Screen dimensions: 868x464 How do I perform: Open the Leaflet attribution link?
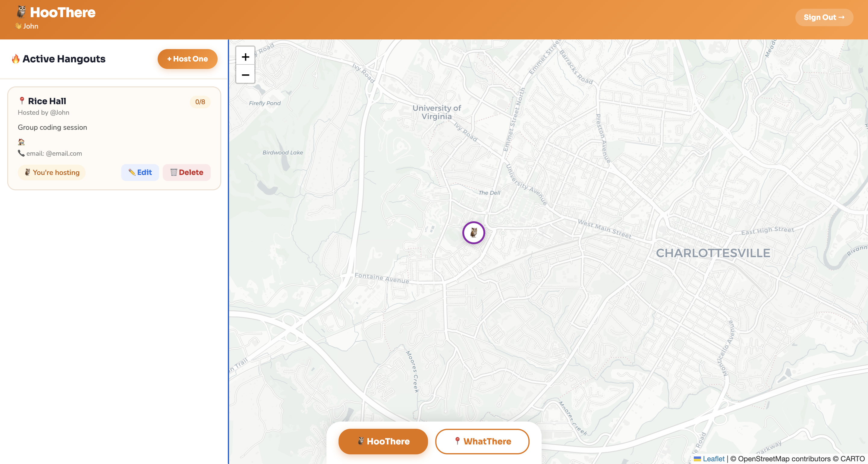(x=713, y=459)
